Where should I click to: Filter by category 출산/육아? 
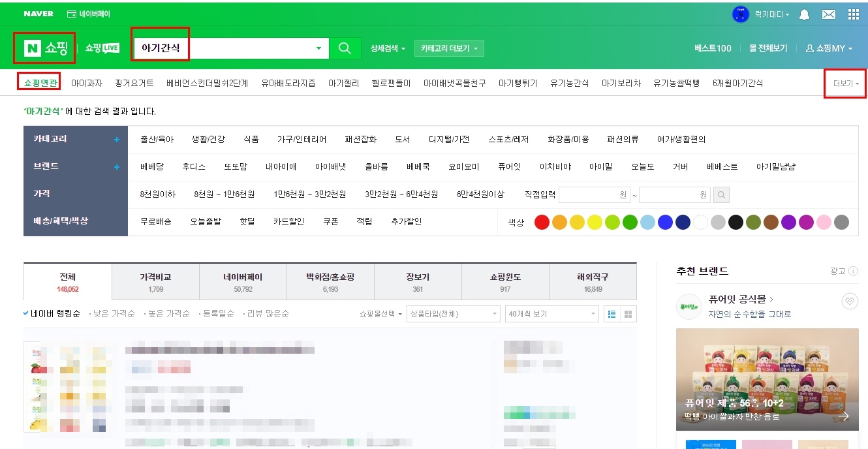click(x=157, y=140)
